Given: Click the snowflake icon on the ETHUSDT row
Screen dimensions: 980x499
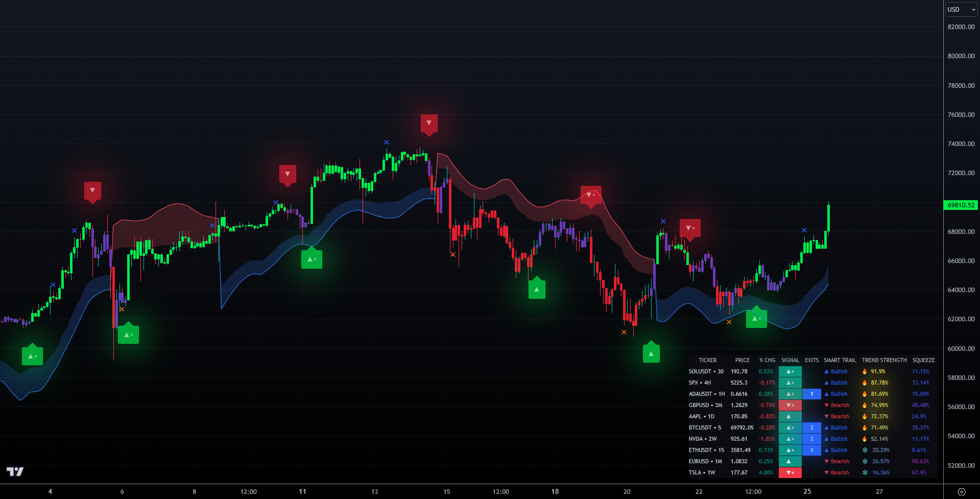Looking at the screenshot, I should 864,450.
